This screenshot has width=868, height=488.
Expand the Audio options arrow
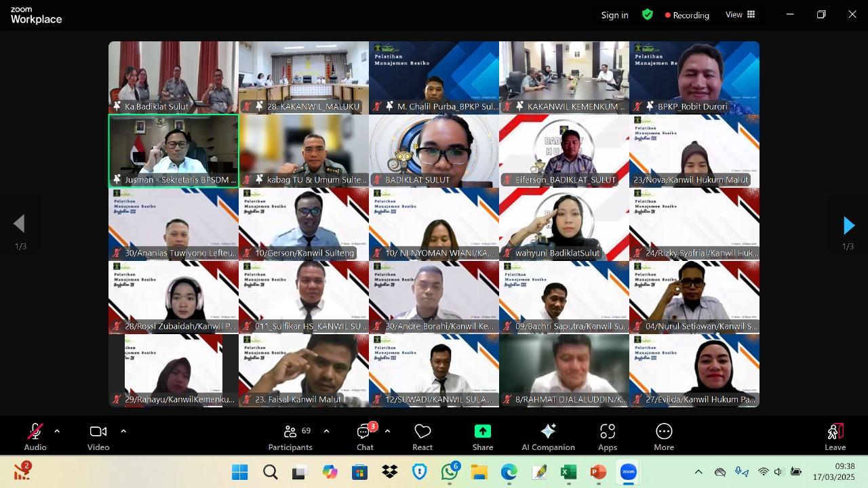(x=57, y=431)
